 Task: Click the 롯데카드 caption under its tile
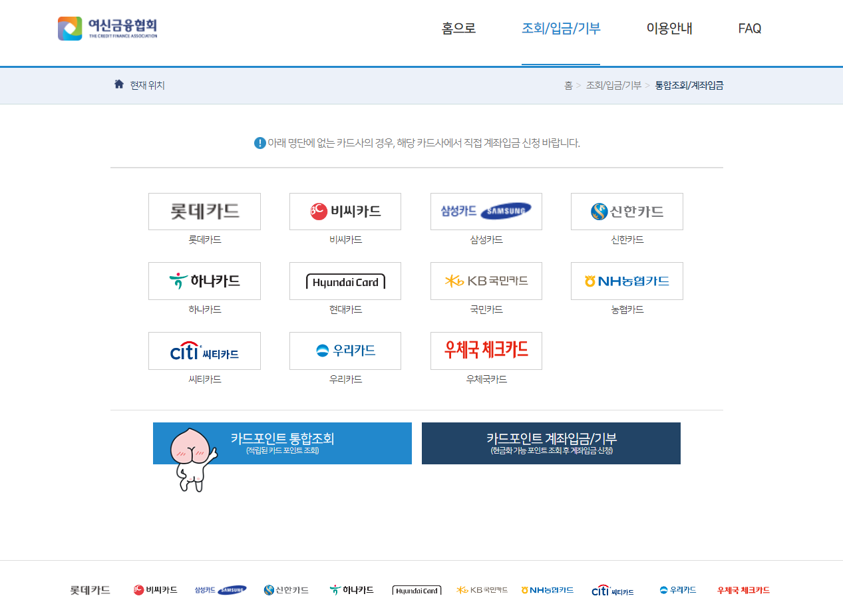click(205, 239)
